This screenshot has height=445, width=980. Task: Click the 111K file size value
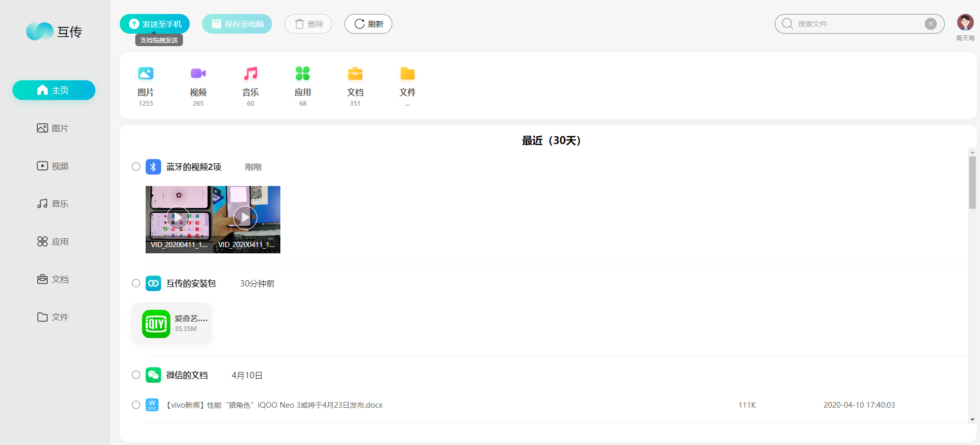(747, 405)
